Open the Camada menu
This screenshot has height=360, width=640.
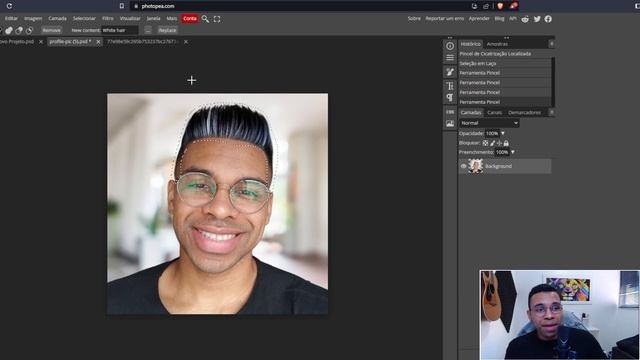(x=58, y=18)
